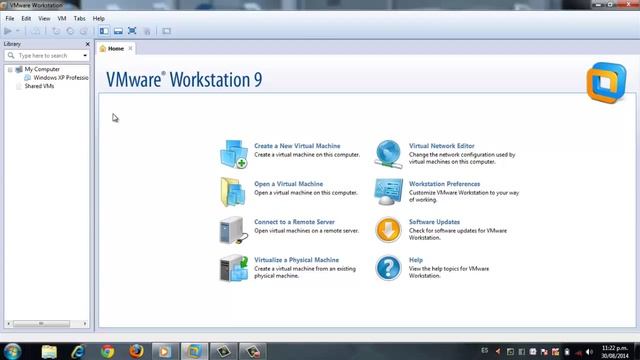Click the ES language indicator in the tray
The image size is (640, 360).
coord(484,351)
